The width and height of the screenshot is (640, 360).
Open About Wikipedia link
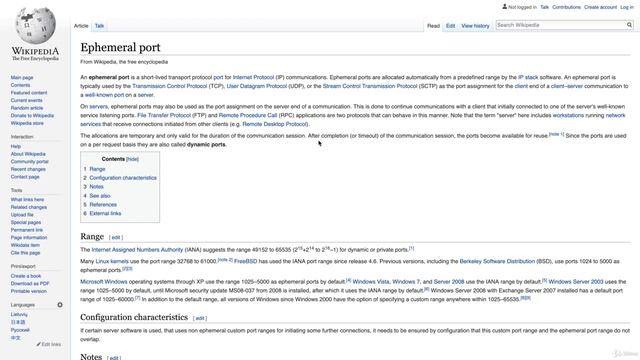pos(28,154)
